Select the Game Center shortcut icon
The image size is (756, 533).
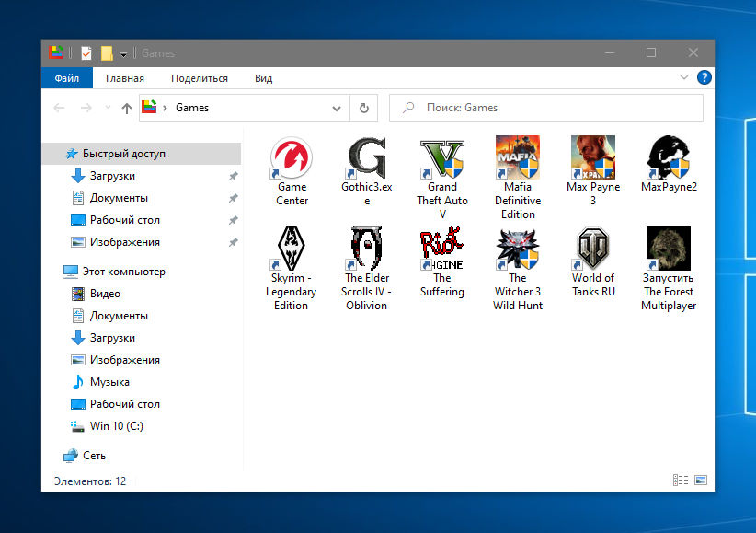pyautogui.click(x=292, y=157)
